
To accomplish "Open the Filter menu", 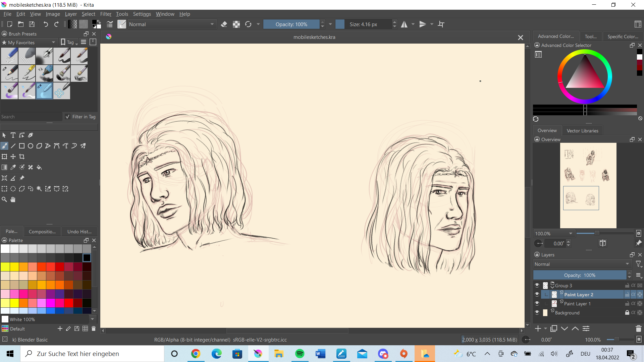I will coord(106,14).
